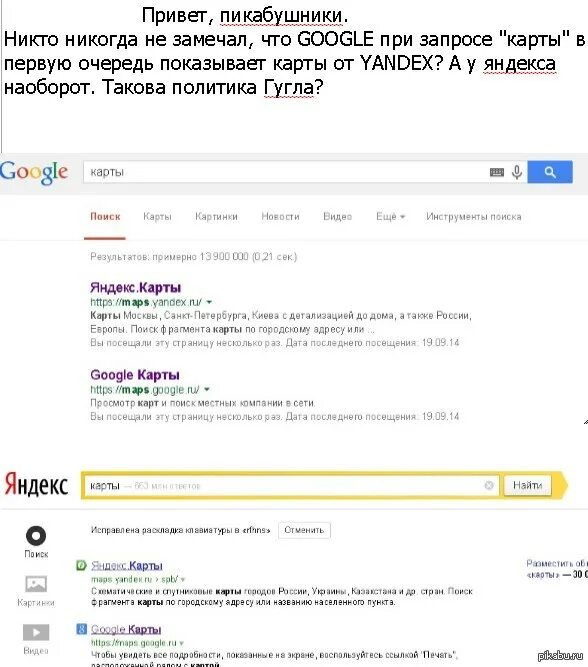
Task: Expand the arrow beside maps.yandex.ru › spb/
Action: pos(183,579)
